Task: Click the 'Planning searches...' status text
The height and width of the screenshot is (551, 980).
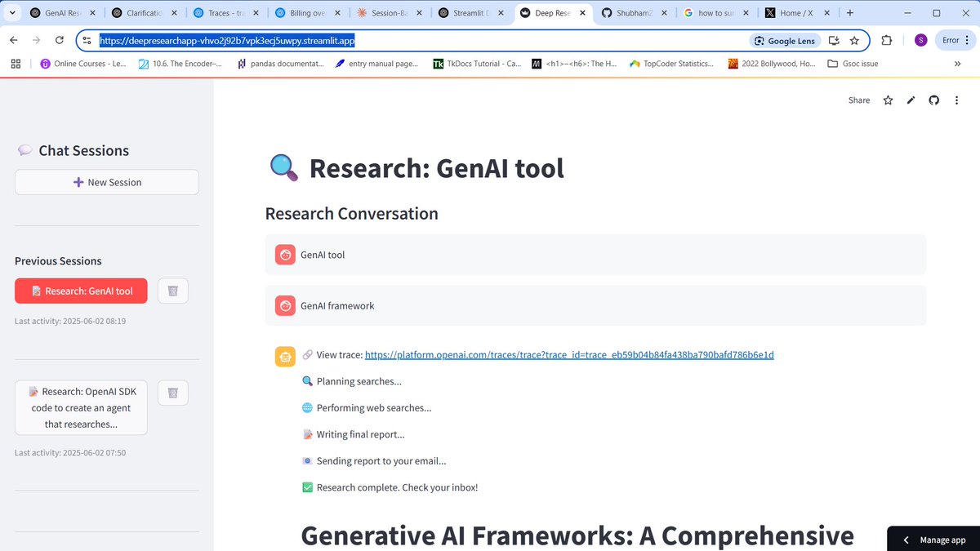Action: [x=359, y=381]
